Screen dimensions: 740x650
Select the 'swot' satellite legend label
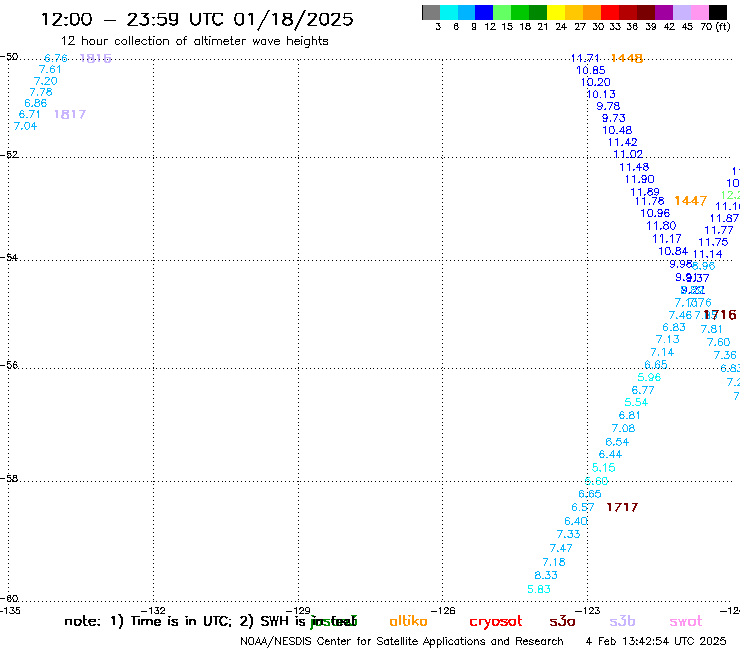tap(686, 621)
